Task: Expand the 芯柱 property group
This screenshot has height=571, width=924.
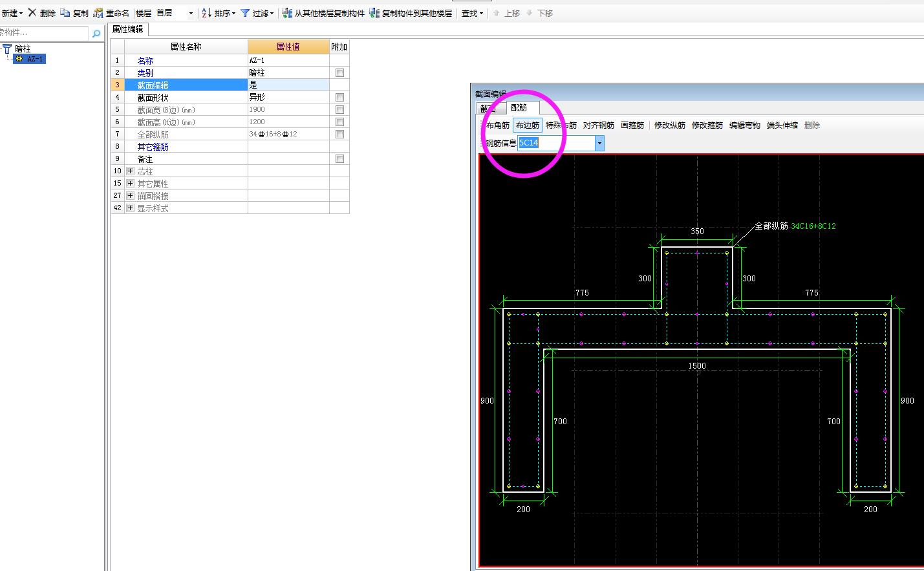Action: click(130, 171)
